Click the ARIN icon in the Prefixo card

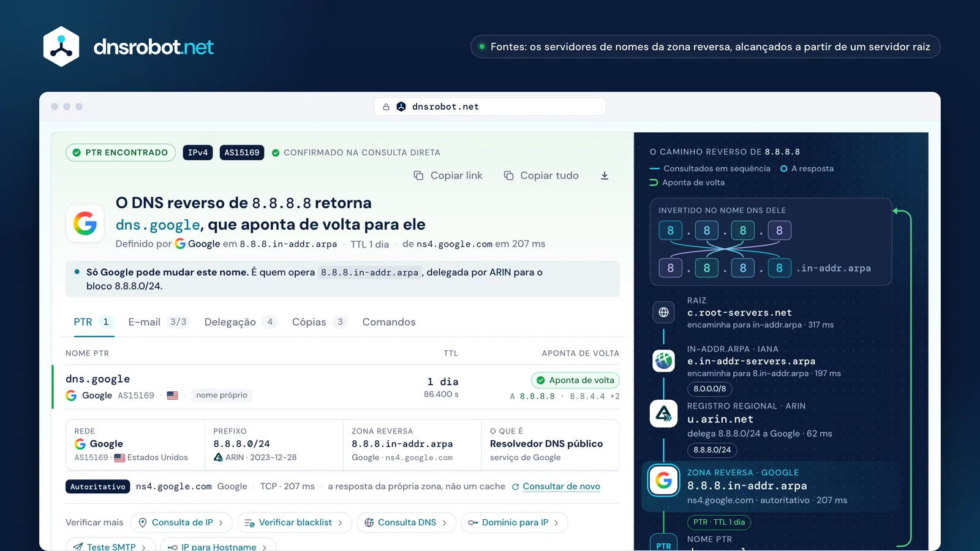point(218,457)
